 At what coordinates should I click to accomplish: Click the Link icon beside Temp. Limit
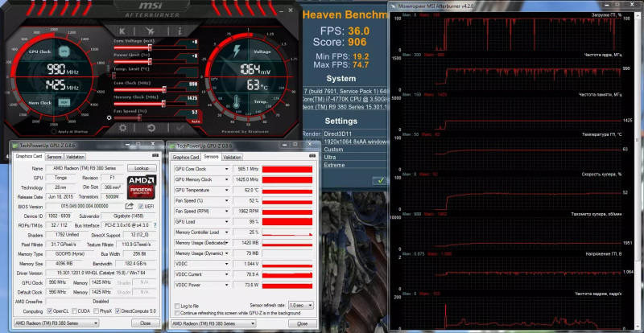click(109, 68)
